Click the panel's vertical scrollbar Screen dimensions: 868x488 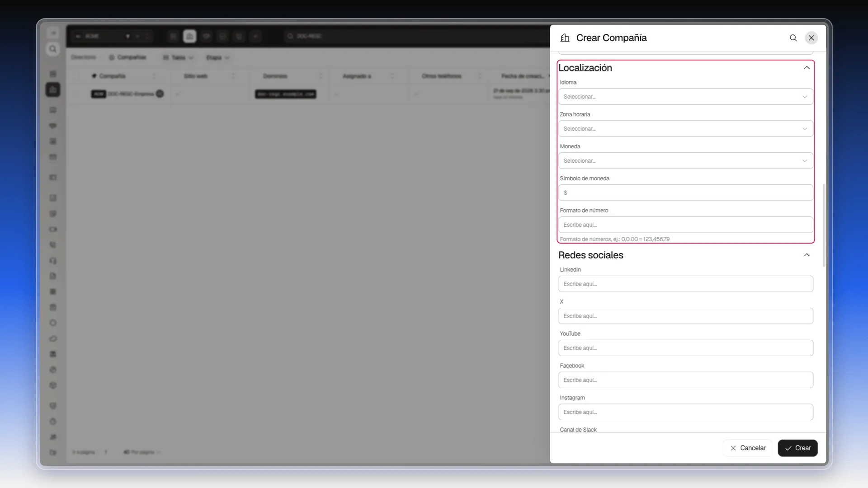click(x=824, y=225)
